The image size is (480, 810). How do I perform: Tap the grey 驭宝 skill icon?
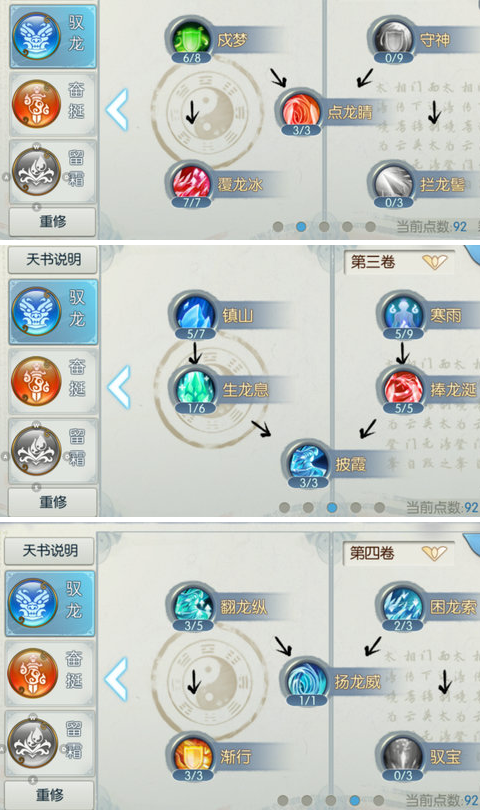pos(403,756)
